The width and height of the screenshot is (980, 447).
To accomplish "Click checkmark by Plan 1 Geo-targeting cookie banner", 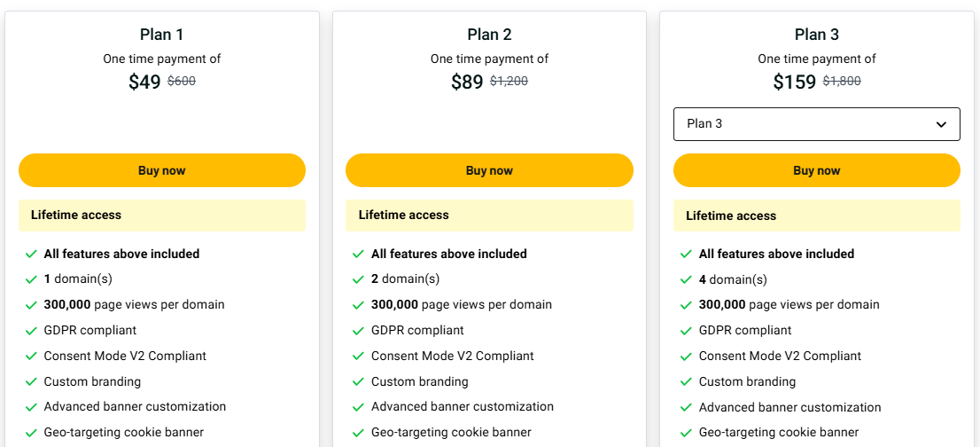I will 32,434.
